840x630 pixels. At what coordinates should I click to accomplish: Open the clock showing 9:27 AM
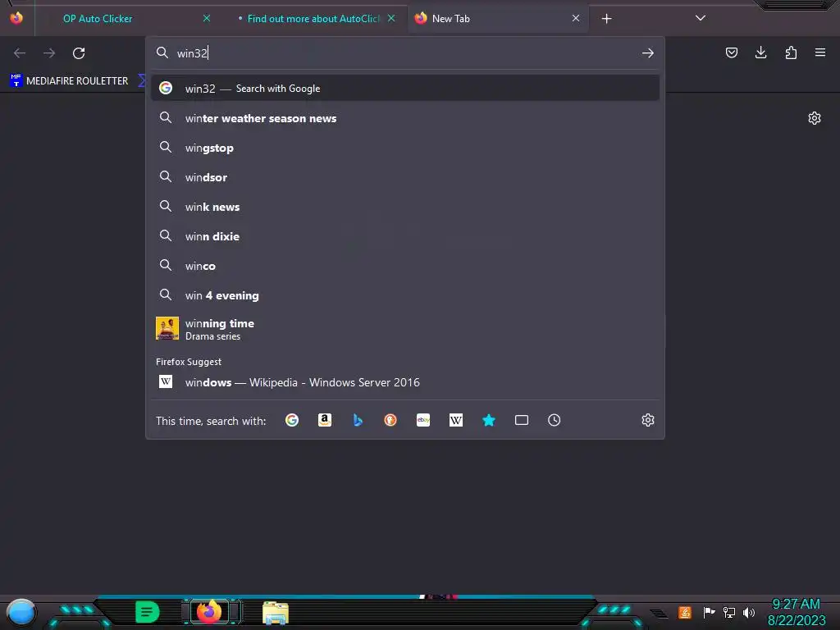tap(796, 612)
